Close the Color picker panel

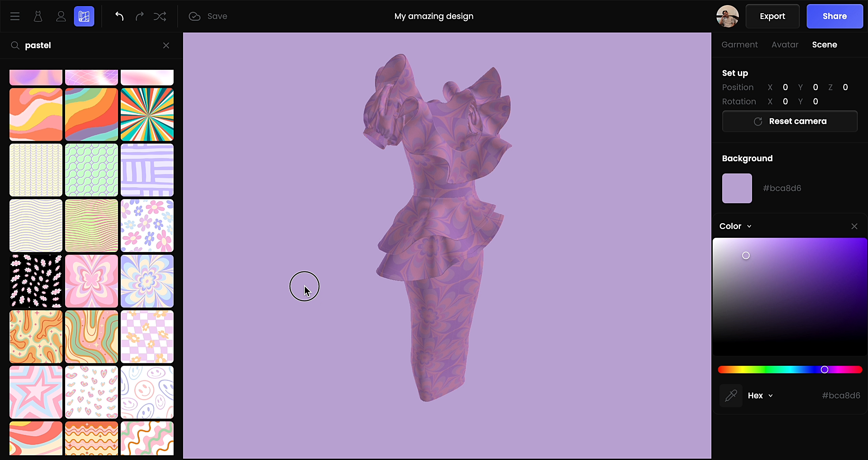[x=854, y=226]
